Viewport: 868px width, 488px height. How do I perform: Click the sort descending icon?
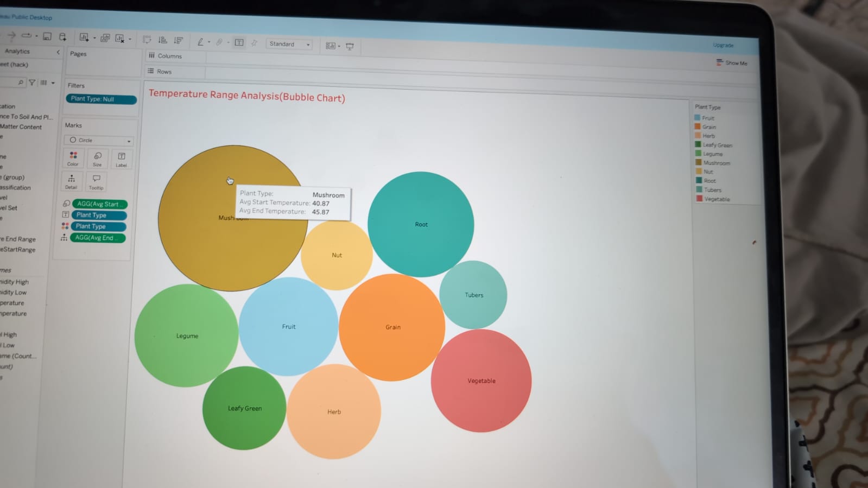tap(178, 40)
